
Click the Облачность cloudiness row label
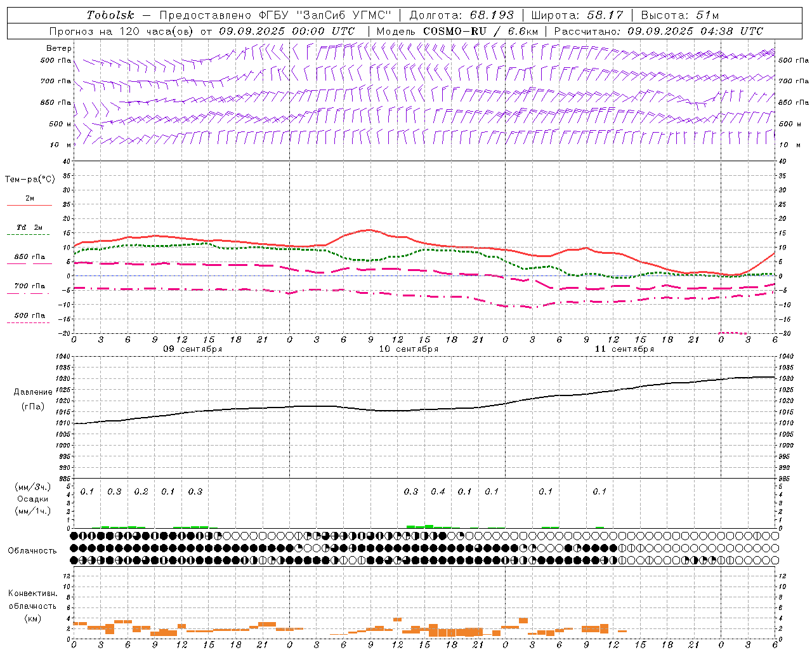pyautogui.click(x=32, y=550)
